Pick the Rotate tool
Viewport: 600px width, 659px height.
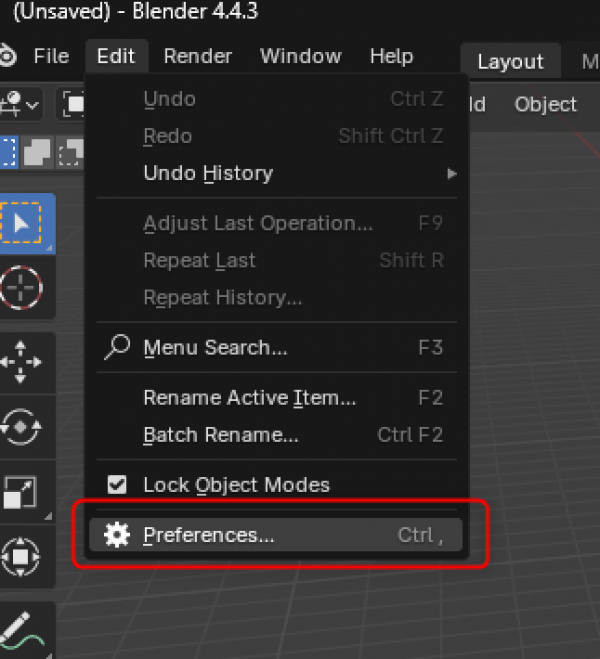(x=22, y=427)
